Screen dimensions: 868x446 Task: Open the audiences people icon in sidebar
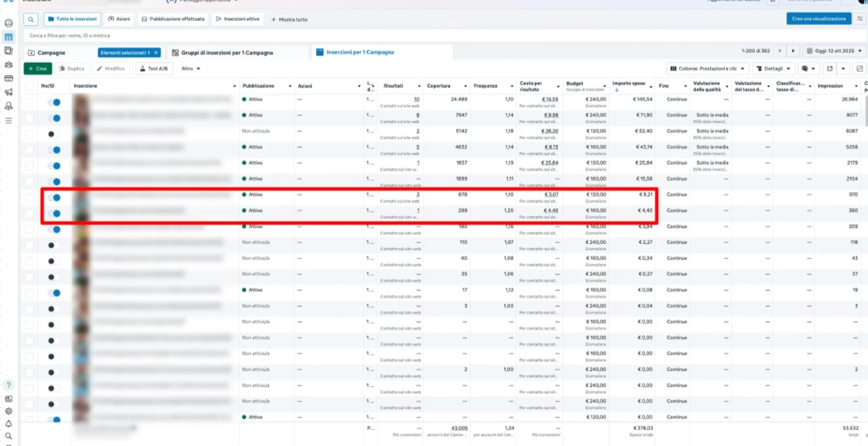[x=8, y=64]
